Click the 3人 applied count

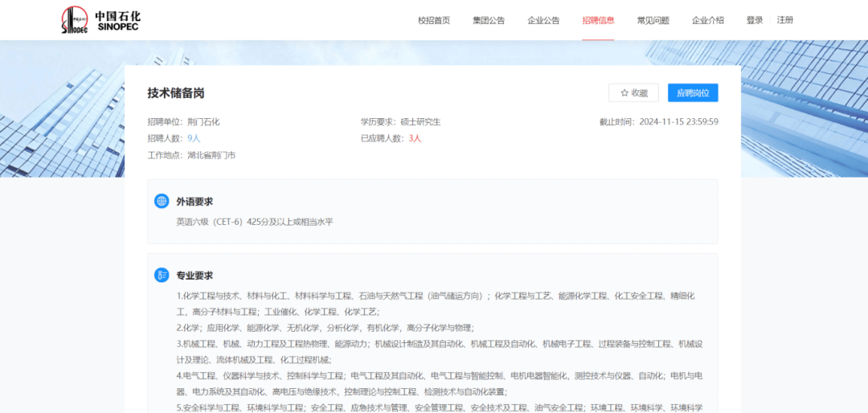point(415,138)
